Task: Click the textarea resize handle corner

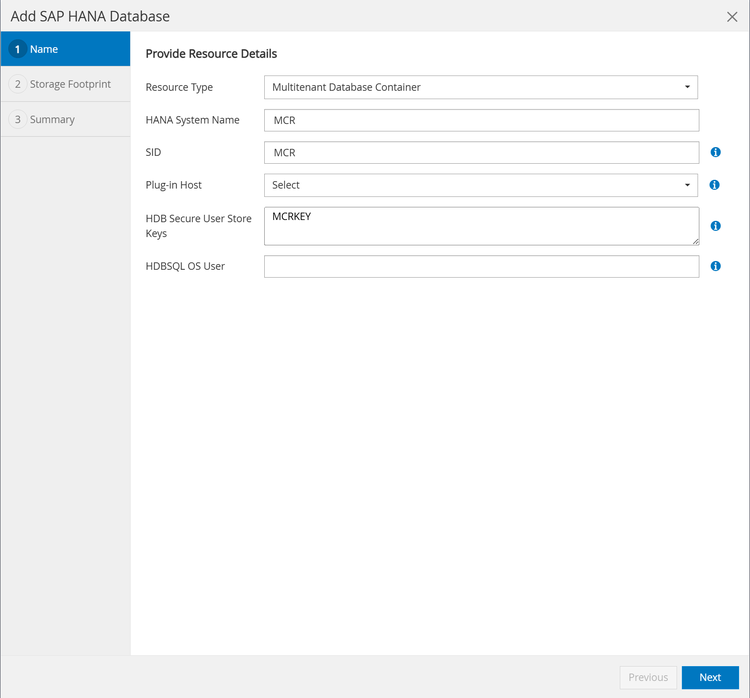Action: [x=695, y=240]
